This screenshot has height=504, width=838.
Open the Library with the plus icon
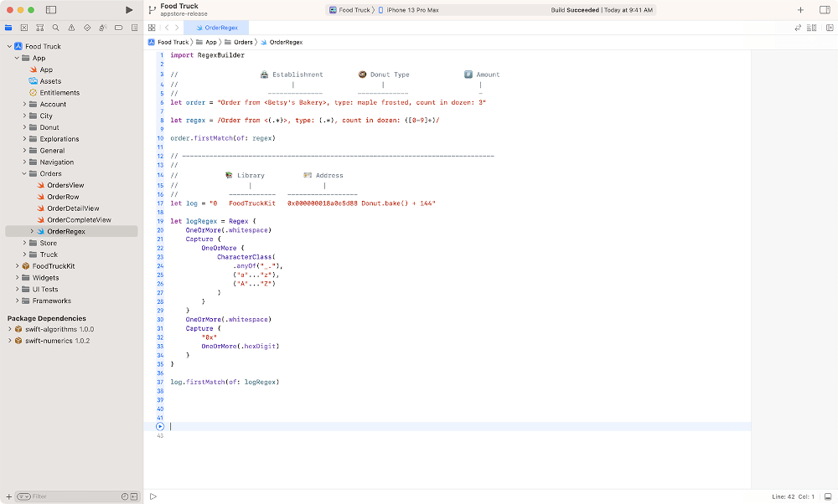(800, 10)
